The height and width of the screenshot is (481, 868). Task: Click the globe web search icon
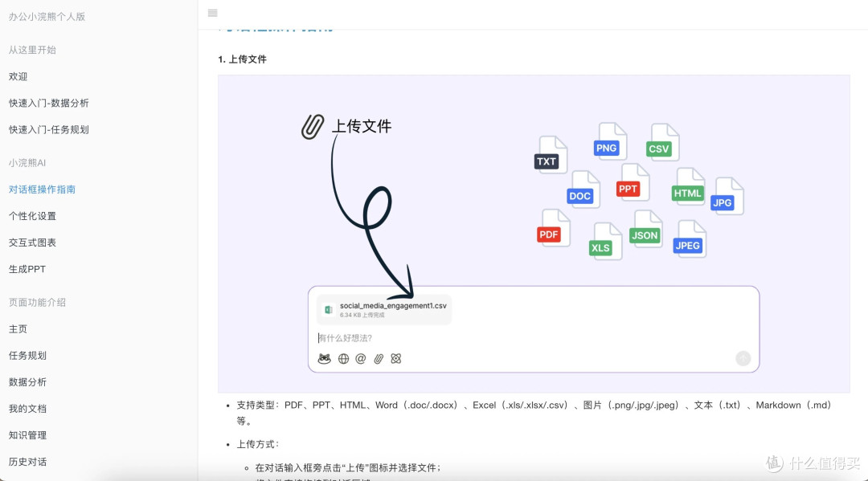(343, 359)
